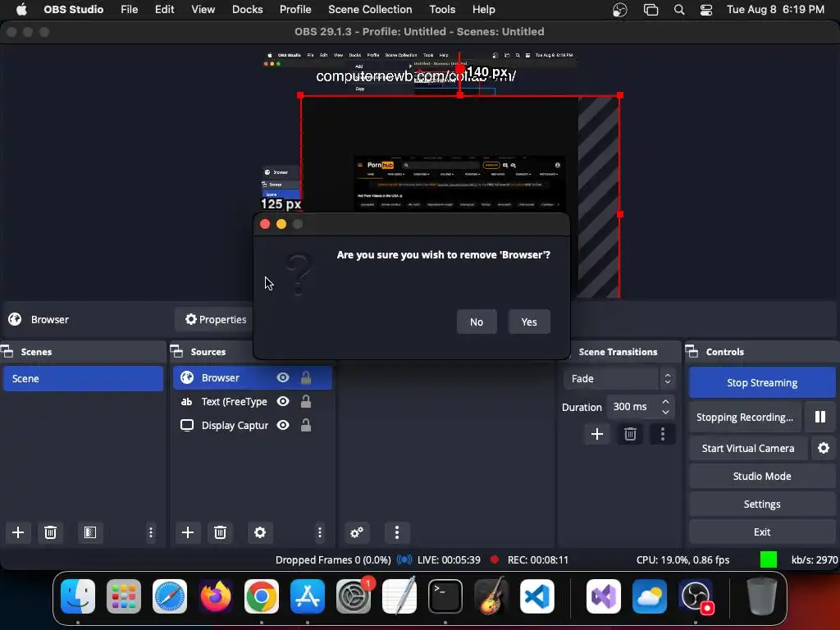Select the Display Capture source row

253,425
